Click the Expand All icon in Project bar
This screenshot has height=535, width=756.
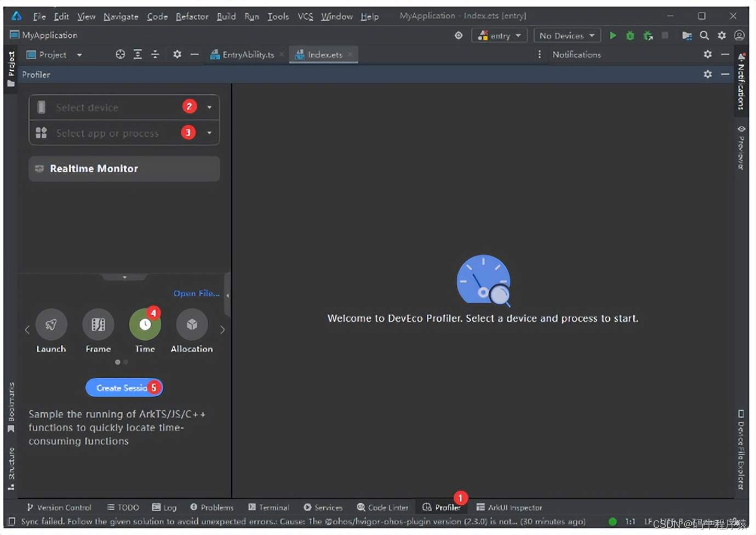coord(138,54)
